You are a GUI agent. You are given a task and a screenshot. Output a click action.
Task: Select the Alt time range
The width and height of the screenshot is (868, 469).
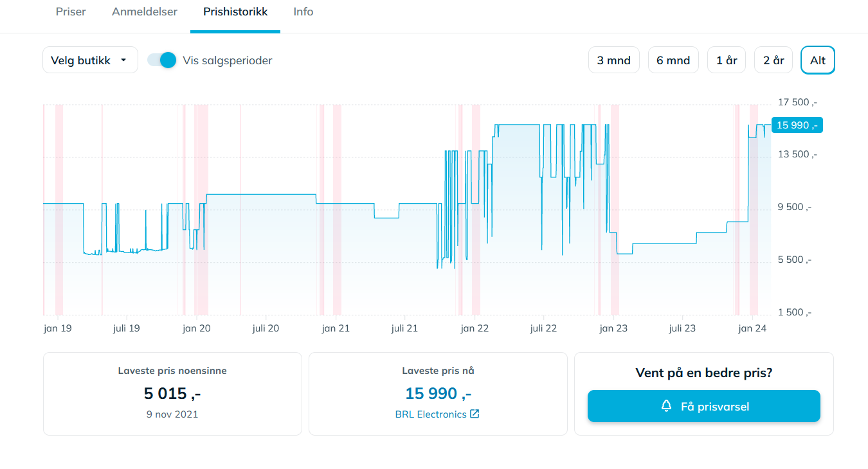pos(818,60)
